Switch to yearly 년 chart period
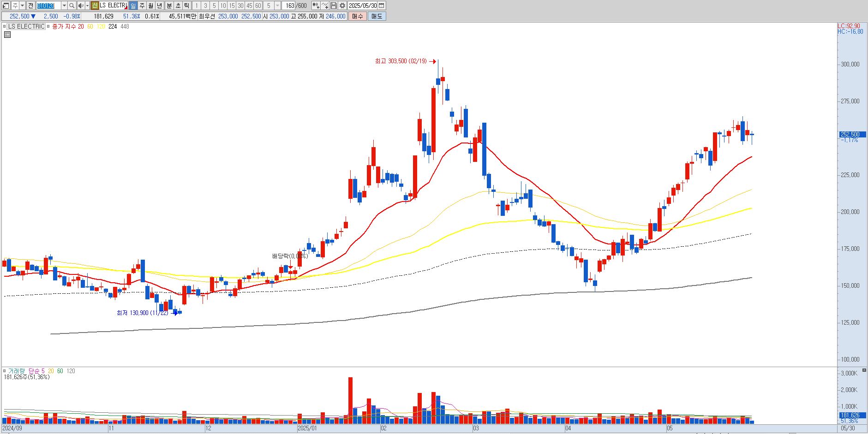The height and width of the screenshot is (434, 868). click(159, 6)
